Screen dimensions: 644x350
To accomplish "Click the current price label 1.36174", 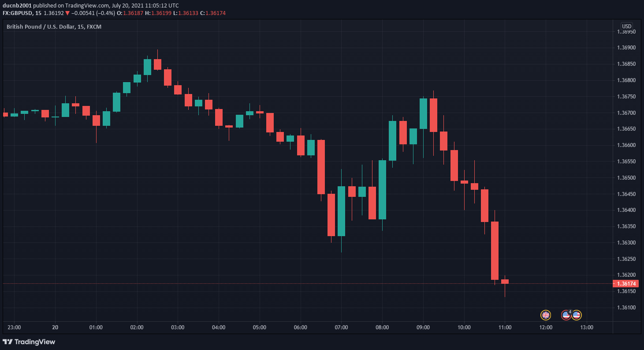I will (625, 283).
